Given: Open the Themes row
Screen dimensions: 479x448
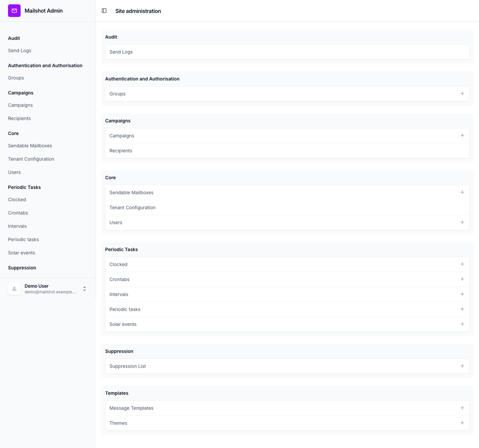Looking at the screenshot, I should 287,423.
